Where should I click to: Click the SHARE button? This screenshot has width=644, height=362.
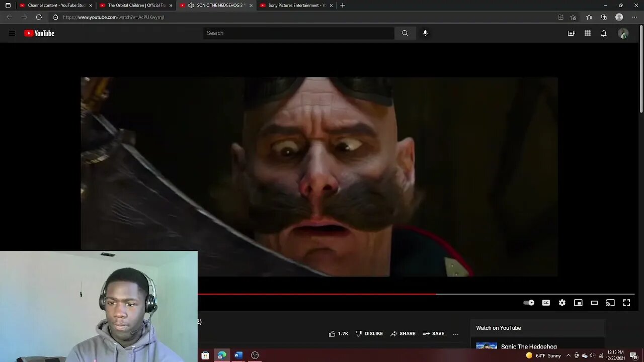[x=403, y=334]
